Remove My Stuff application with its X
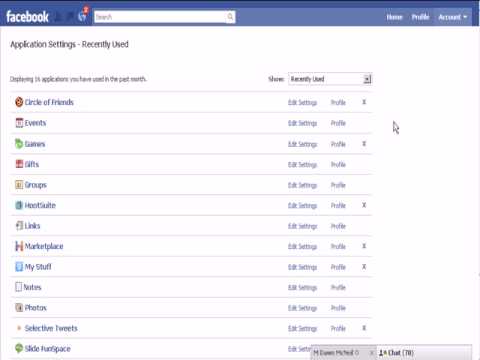Viewport: 480px width, 360px height. 364,267
